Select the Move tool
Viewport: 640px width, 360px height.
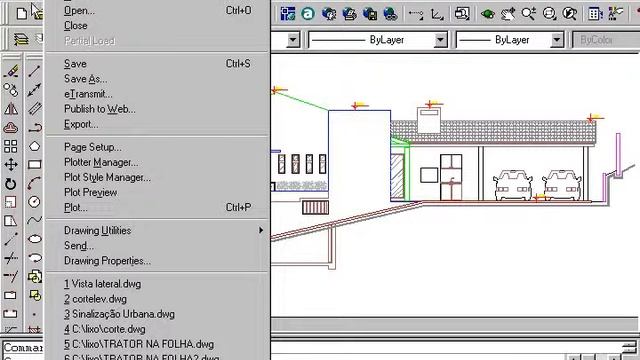11,165
